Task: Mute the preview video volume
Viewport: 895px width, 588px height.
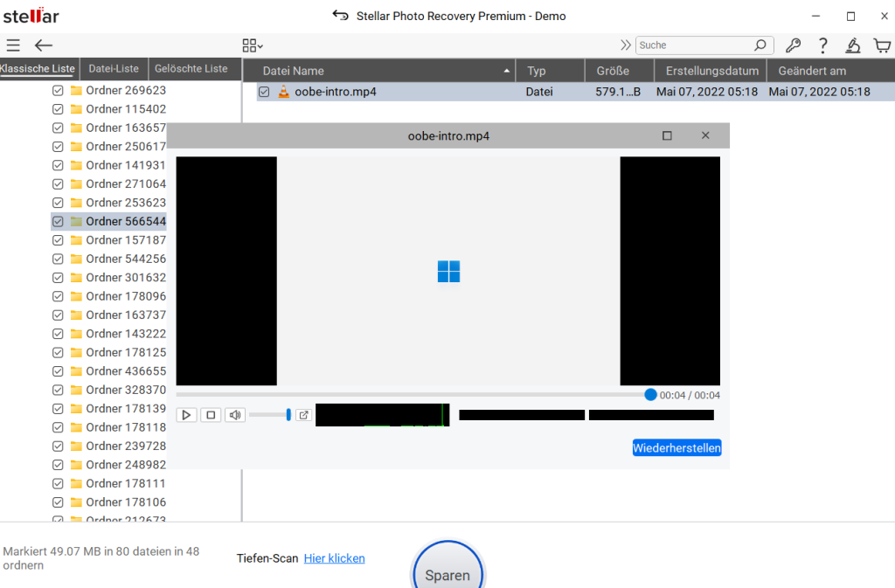Action: pyautogui.click(x=234, y=415)
